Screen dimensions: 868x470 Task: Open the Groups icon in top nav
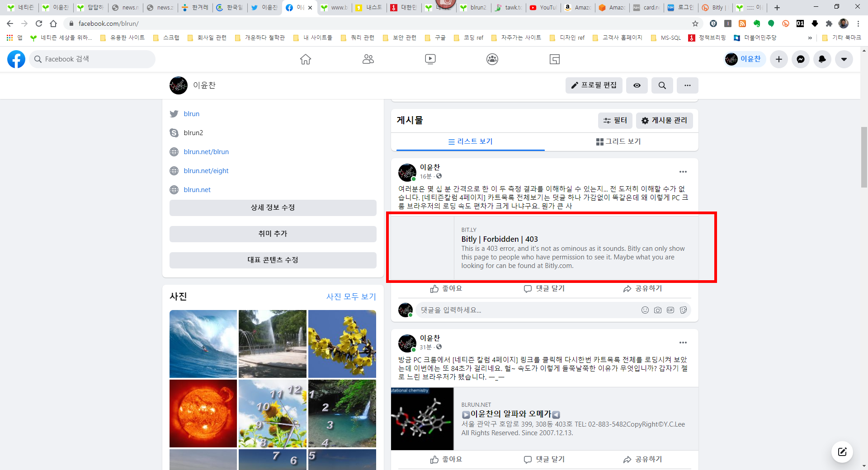pos(492,59)
